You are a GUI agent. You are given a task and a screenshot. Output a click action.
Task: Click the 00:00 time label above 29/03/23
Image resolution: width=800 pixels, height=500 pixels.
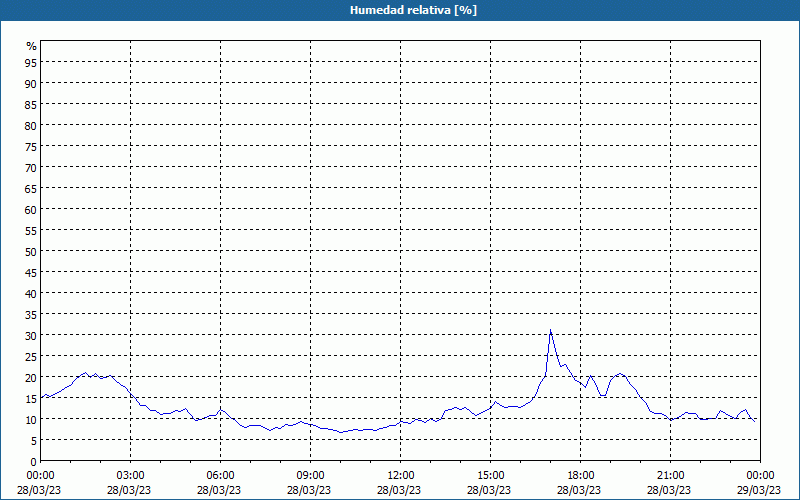(x=760, y=476)
